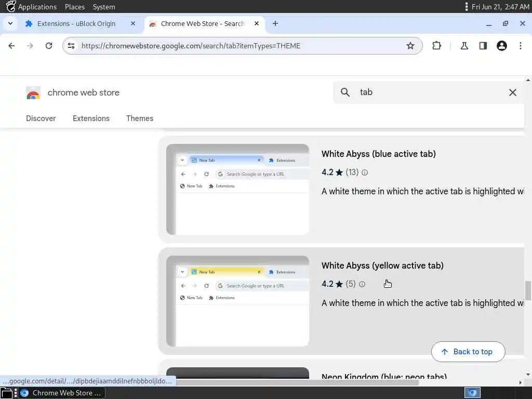Click the show desktop icon in the taskbar
Viewport: 532px width, 399px height.
pyautogui.click(x=6, y=393)
